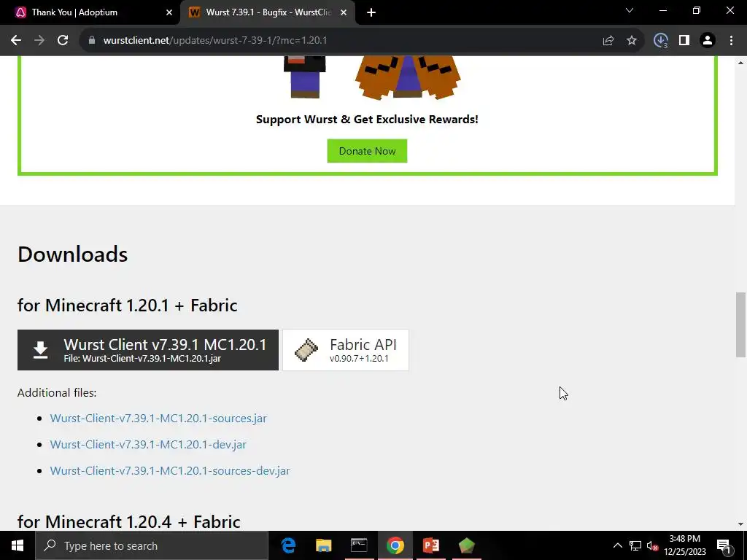Screen dimensions: 747x560
Task: Click 'for Minecraft 1.20.4 + Fabric' heading
Action: [128, 522]
